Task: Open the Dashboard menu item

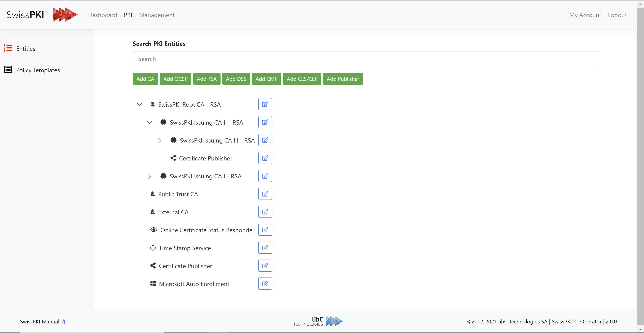Action: tap(102, 15)
